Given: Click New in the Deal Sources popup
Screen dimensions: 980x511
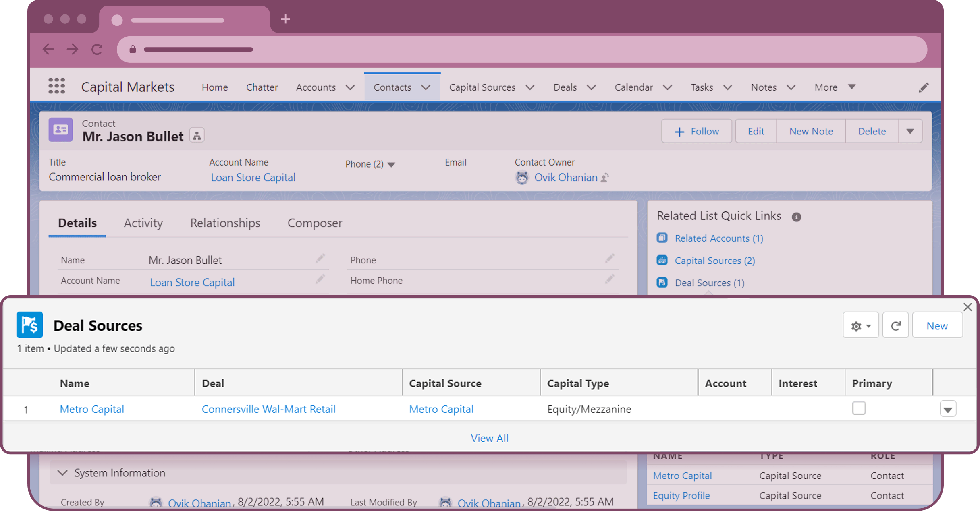Looking at the screenshot, I should click(937, 325).
